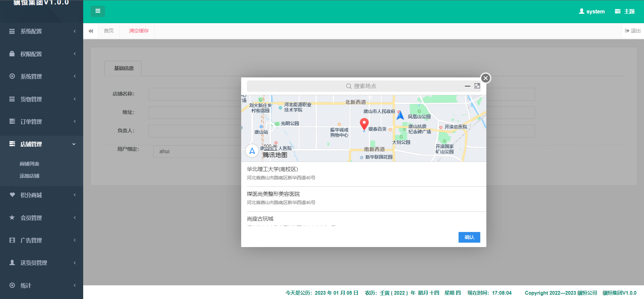Click 凤凰山公园 label on map
Screen dimensions: 644x299
point(419,117)
